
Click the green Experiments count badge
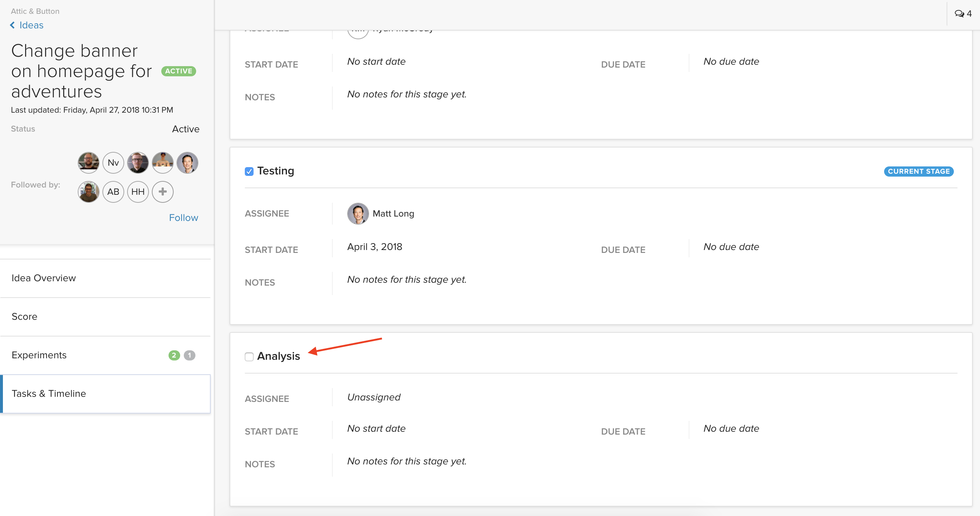pos(174,355)
